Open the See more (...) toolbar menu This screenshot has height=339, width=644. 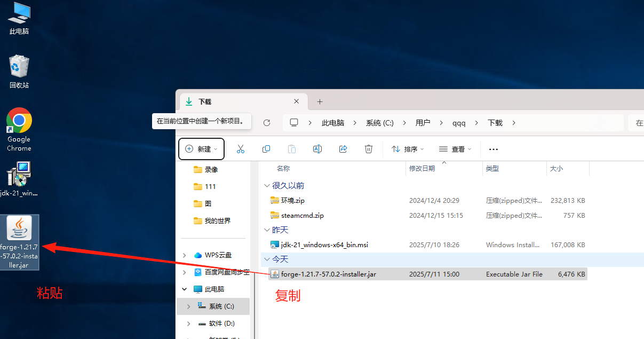[494, 149]
